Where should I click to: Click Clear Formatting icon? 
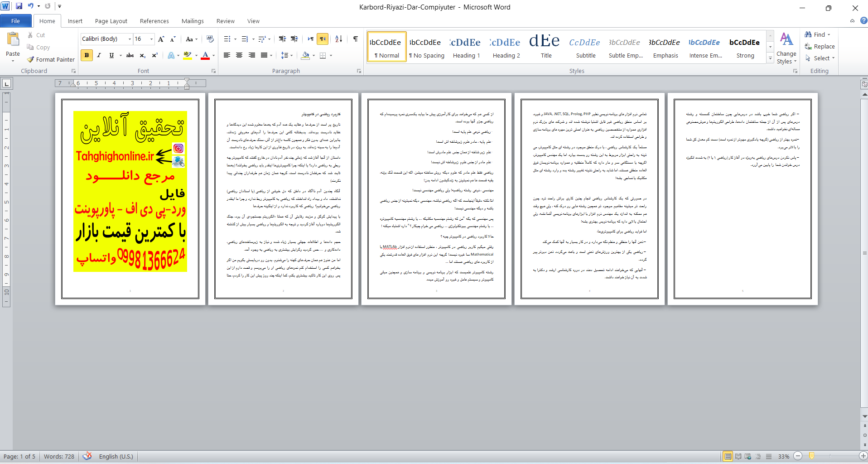pos(210,39)
